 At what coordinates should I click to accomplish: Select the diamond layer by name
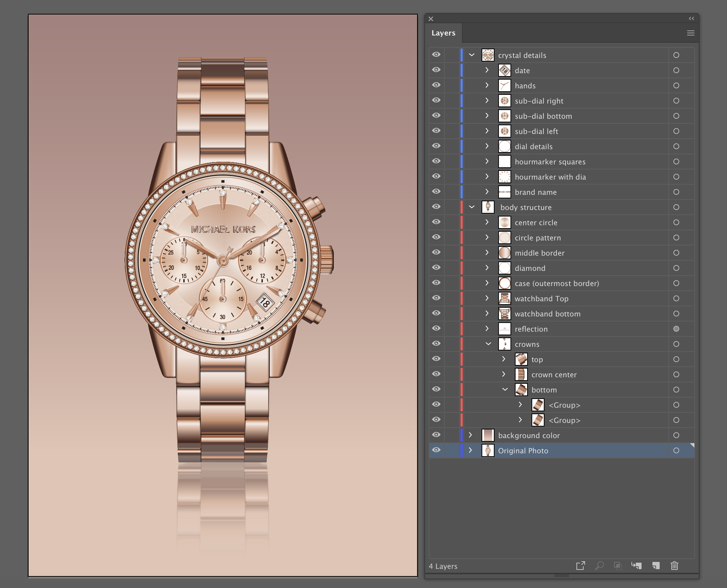530,268
